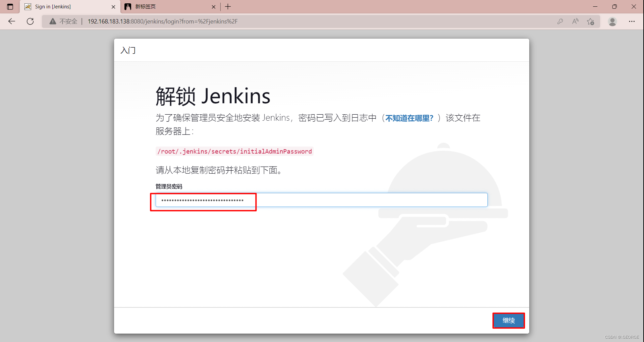The image size is (644, 342).
Task: Open the saved passwords key icon
Action: pyautogui.click(x=560, y=21)
